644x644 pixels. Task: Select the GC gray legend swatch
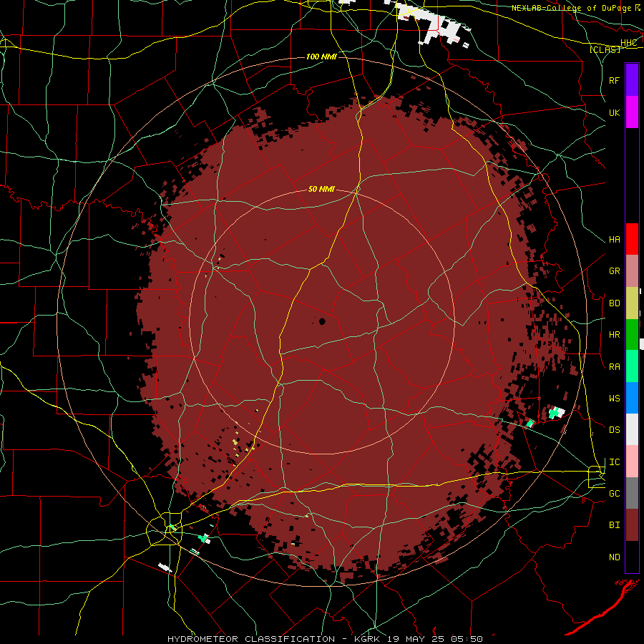[x=632, y=493]
